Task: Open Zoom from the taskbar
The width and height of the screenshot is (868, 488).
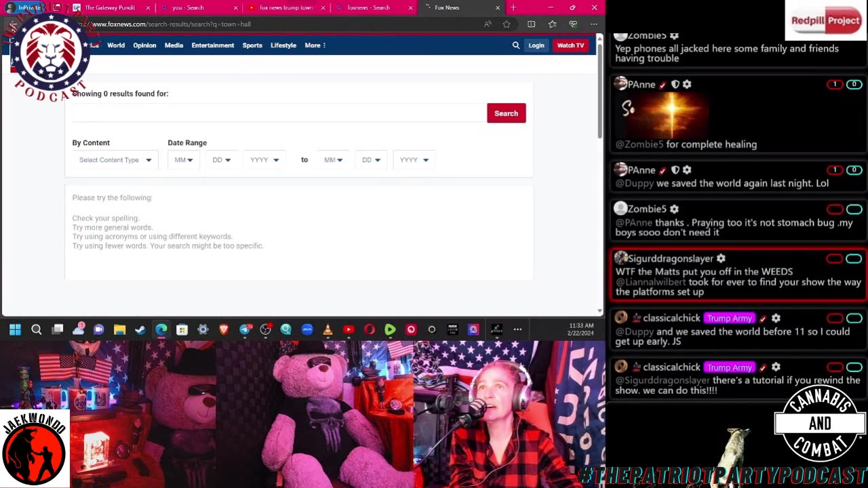Action: point(307,329)
